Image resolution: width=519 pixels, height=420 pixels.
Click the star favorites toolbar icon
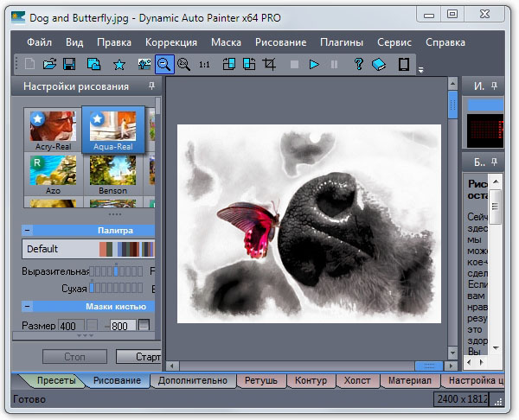pyautogui.click(x=119, y=64)
